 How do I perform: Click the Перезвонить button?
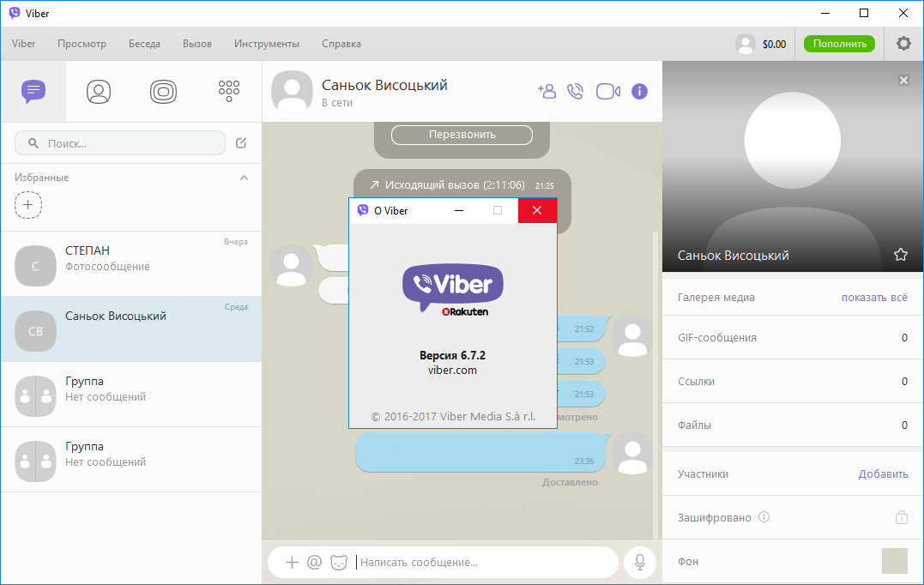pos(462,135)
